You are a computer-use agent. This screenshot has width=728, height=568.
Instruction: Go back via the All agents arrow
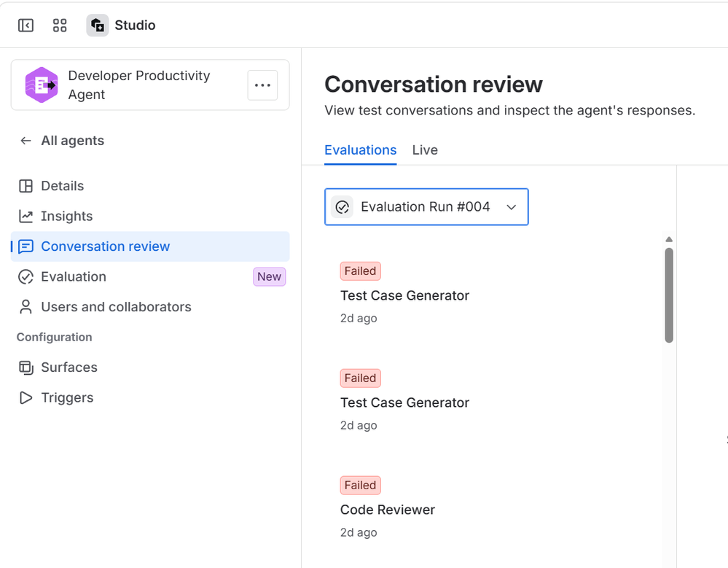pos(26,141)
